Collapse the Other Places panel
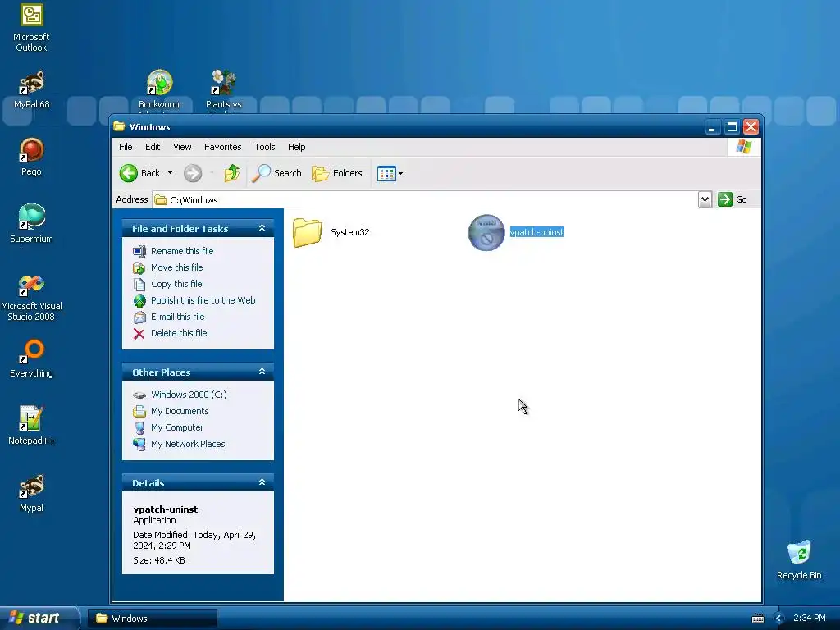The width and height of the screenshot is (840, 630). (x=262, y=372)
